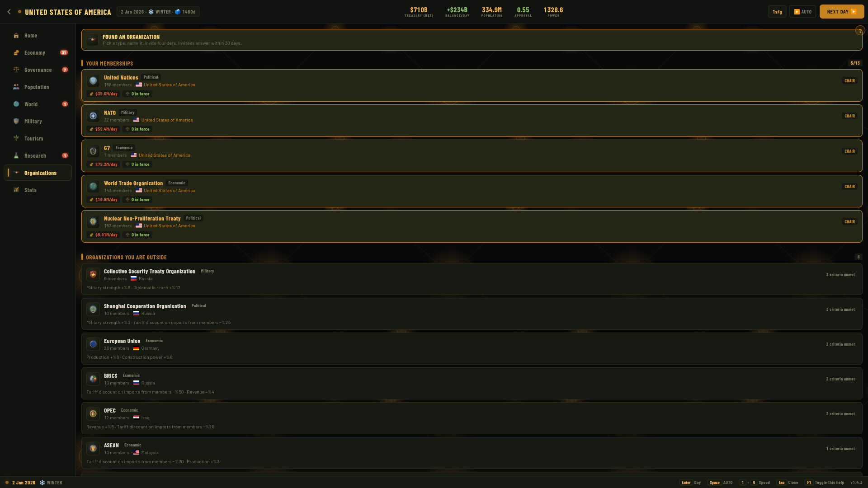Screen dimensions: 868x488
Task: Click the $59.4M/day cost for NATO
Action: [104, 129]
